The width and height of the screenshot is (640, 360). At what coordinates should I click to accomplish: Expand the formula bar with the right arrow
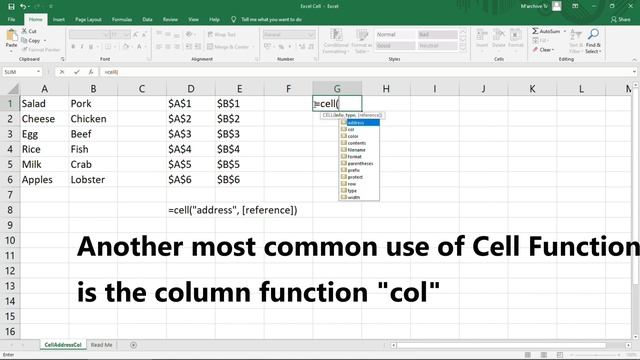(x=634, y=72)
